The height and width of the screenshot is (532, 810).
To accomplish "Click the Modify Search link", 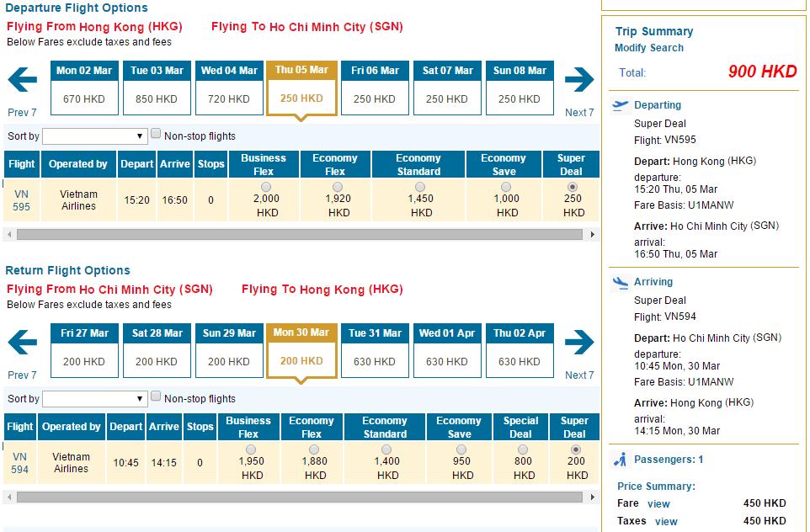I will pyautogui.click(x=648, y=48).
